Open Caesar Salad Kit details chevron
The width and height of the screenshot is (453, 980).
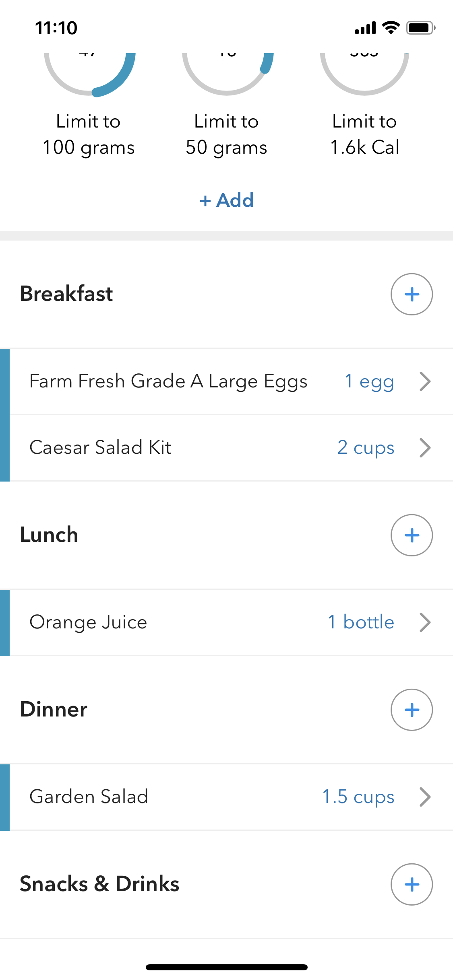click(x=425, y=448)
